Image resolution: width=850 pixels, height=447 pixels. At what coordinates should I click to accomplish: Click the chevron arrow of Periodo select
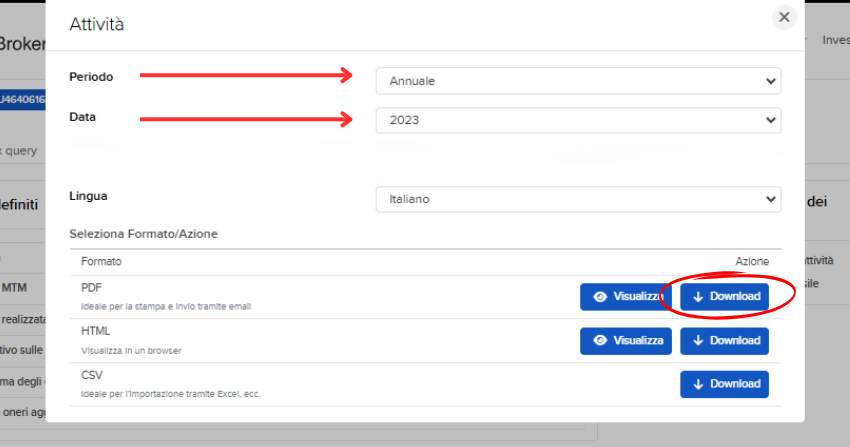[x=769, y=81]
